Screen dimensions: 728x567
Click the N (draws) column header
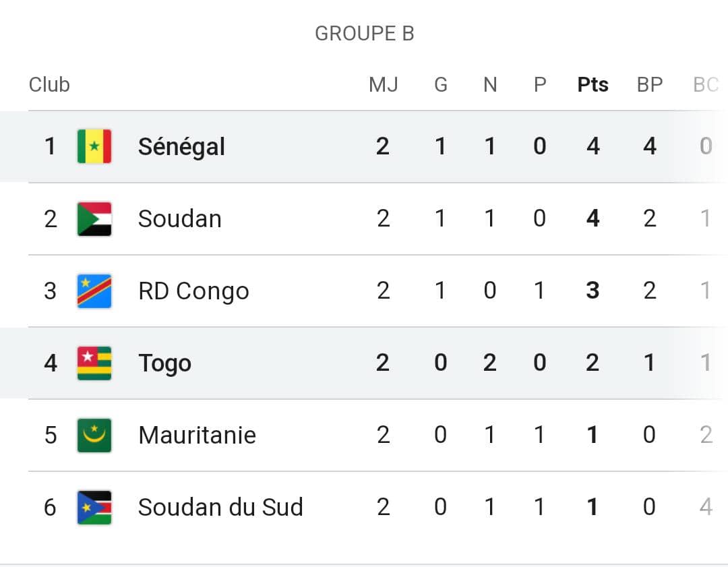click(x=490, y=84)
